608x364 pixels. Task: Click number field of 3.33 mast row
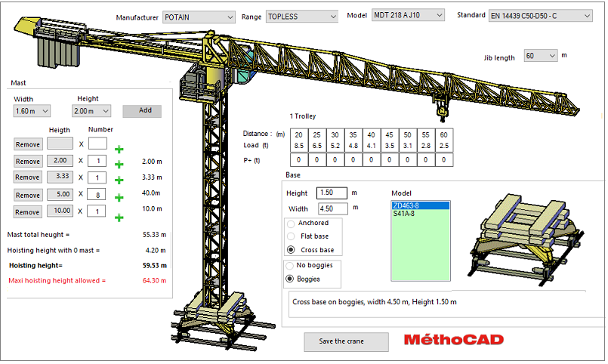click(97, 177)
